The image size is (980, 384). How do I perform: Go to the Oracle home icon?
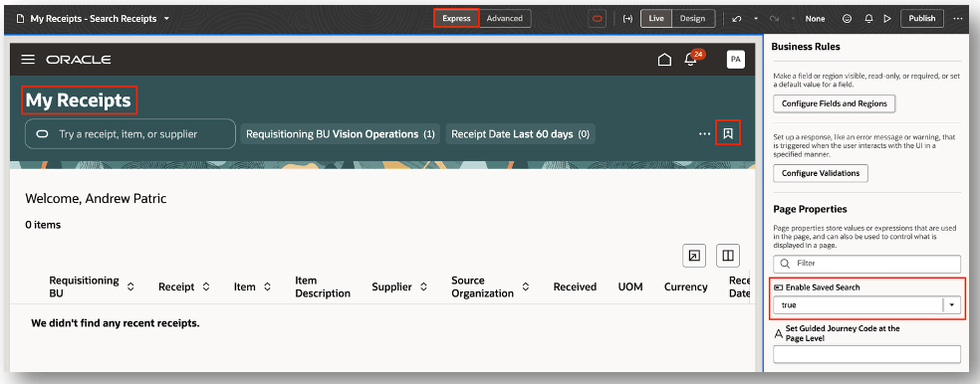(x=665, y=60)
